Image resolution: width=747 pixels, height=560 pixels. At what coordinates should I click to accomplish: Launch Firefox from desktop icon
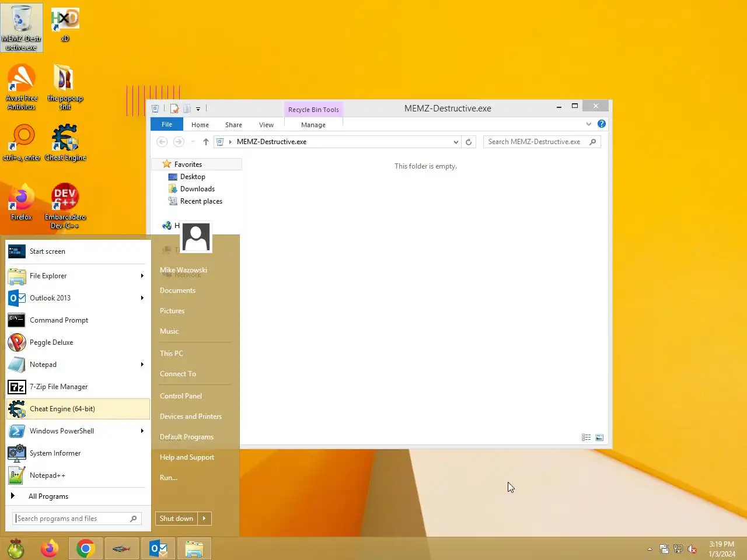[22, 202]
